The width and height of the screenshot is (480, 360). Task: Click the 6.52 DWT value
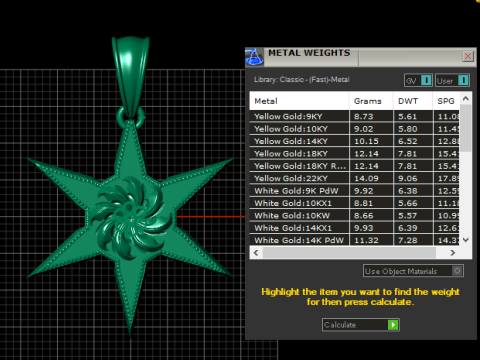(407, 141)
